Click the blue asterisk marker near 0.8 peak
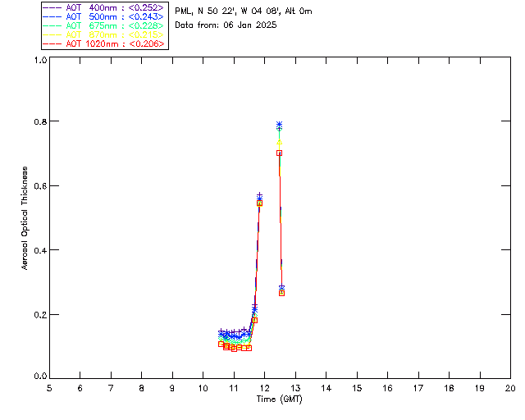The image size is (525, 420). point(279,125)
